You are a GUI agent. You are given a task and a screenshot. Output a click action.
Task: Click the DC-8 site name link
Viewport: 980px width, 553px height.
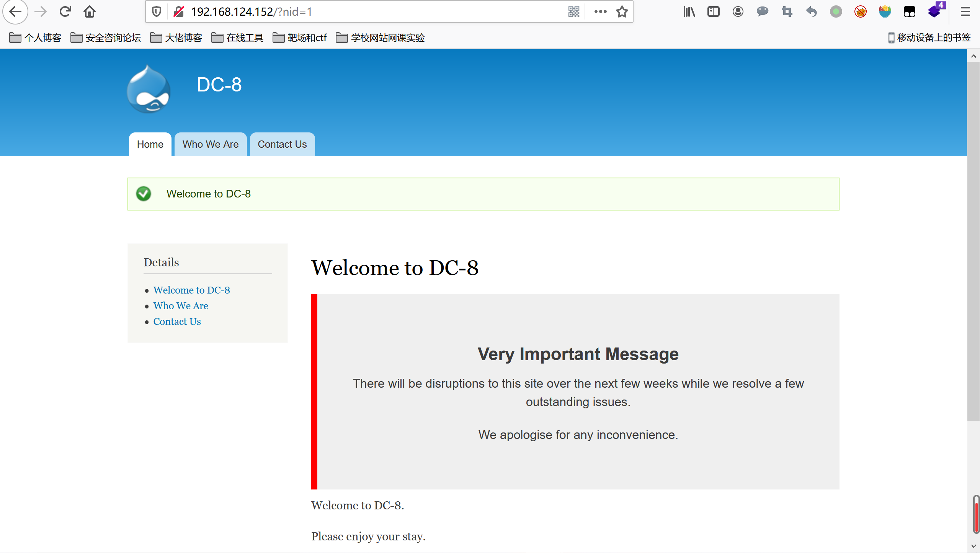219,85
